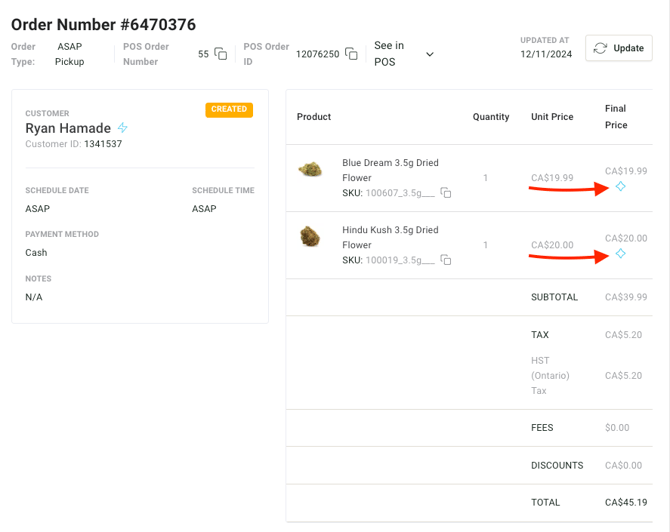Copy the POS Order ID 12076250
Screen dimensions: 670x532
click(351, 54)
